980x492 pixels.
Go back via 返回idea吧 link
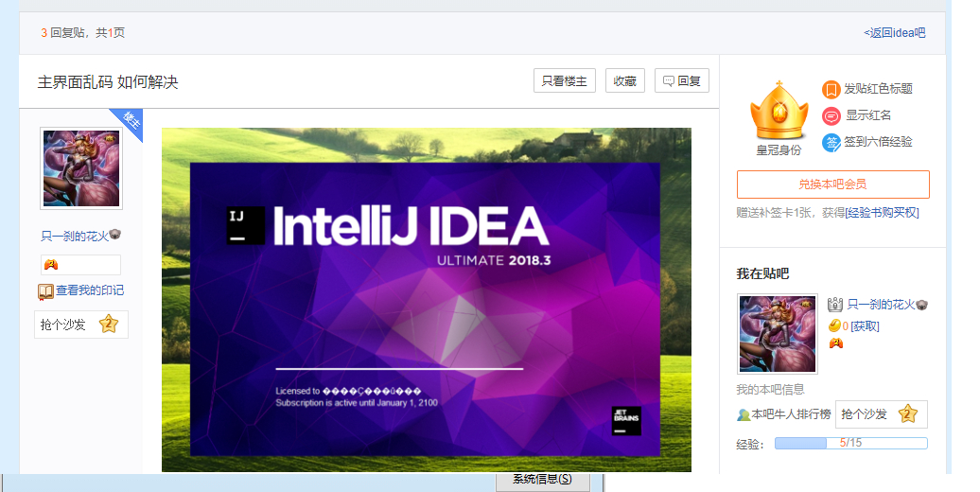894,32
